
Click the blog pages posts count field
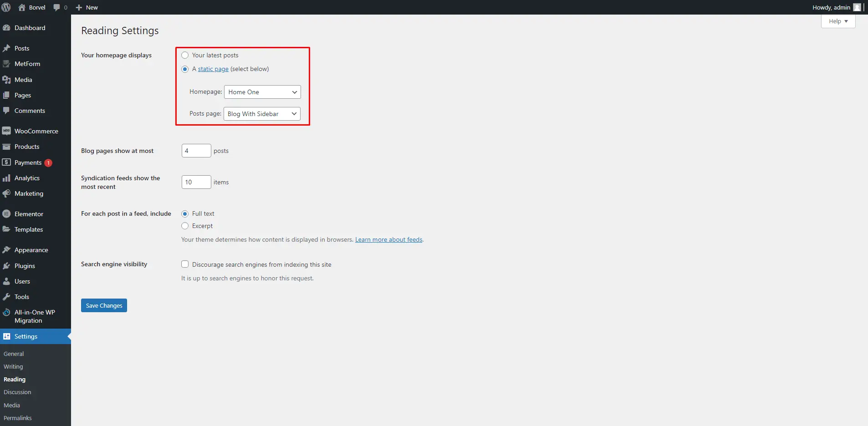pos(196,151)
